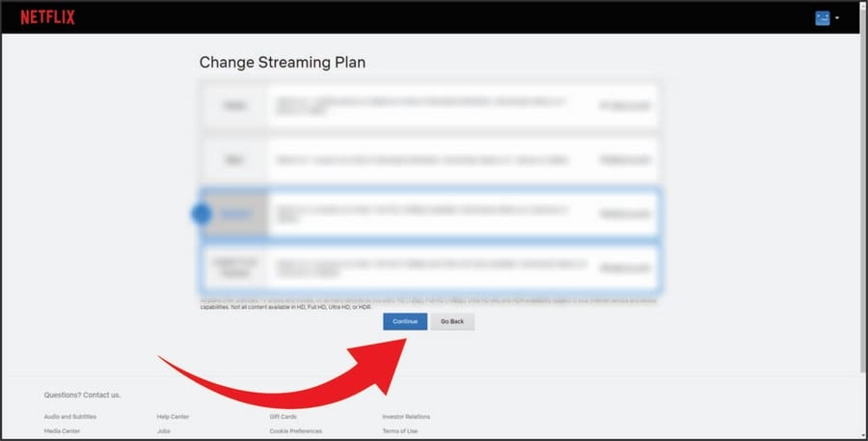Open Audio and Subtitles footer link

(x=70, y=417)
